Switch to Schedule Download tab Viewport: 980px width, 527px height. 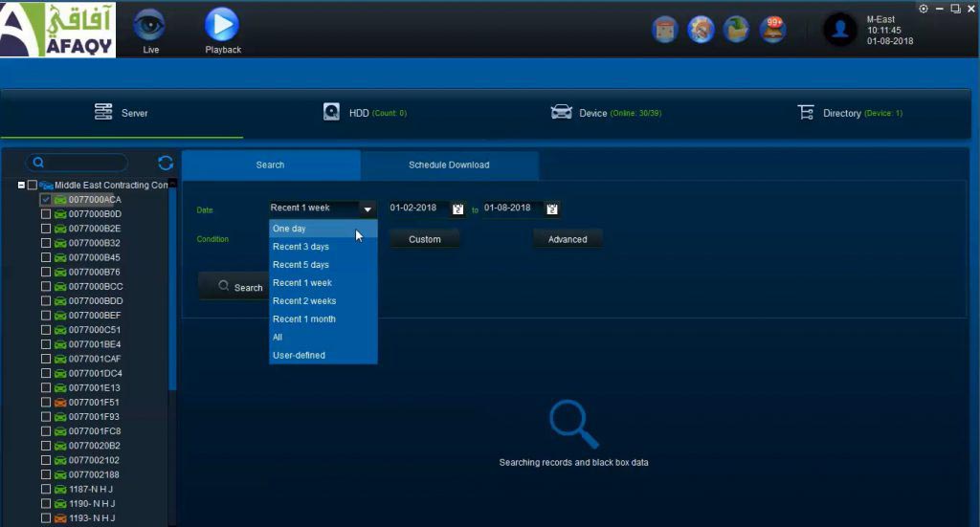[x=450, y=165]
